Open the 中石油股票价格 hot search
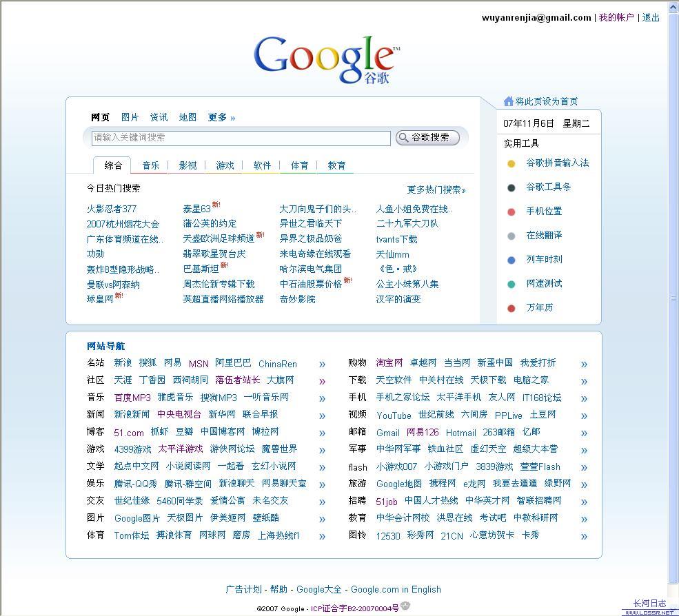 (x=310, y=285)
